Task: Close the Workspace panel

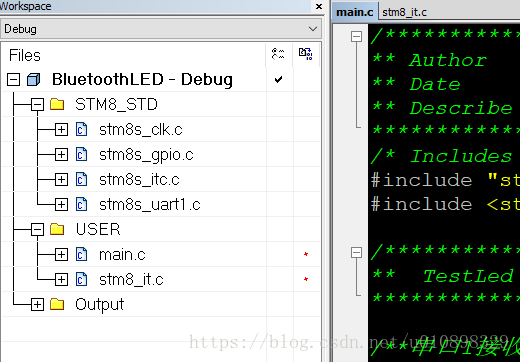Action: 319,6
